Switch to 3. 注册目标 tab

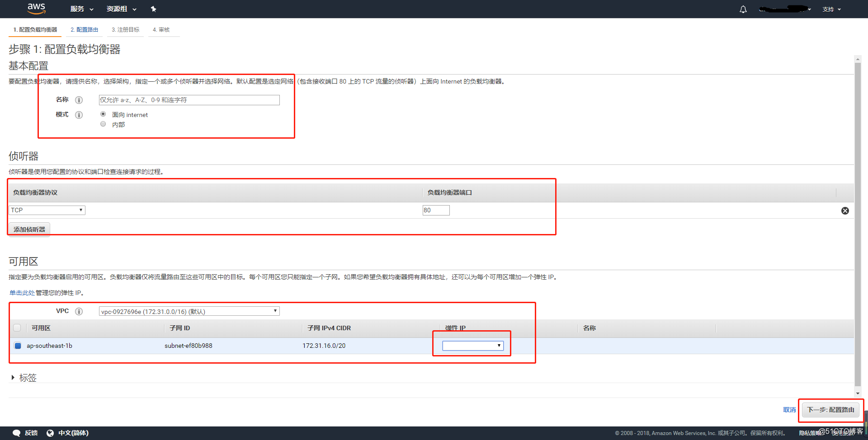(x=125, y=30)
